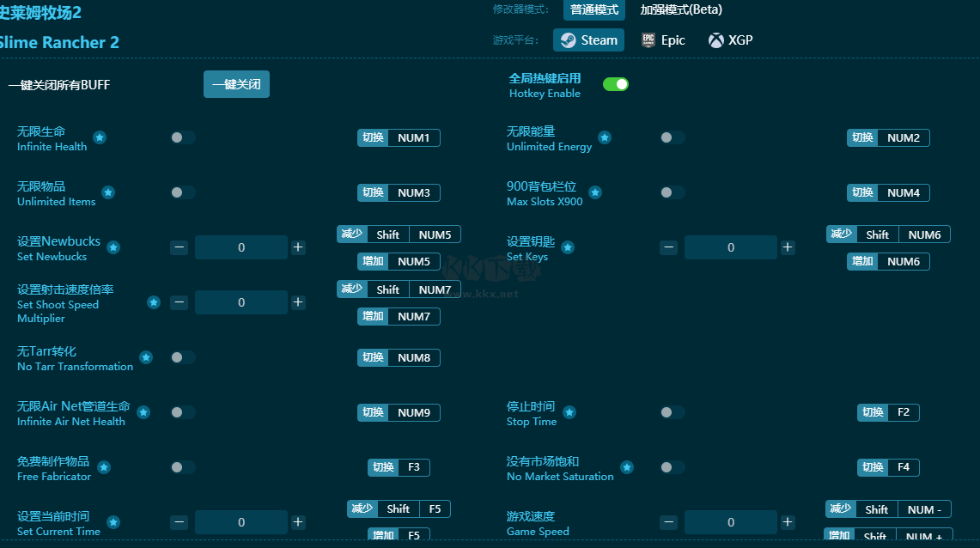Click the 一键关闭 button to disable all buffs
This screenshot has height=548, width=980.
[x=236, y=84]
